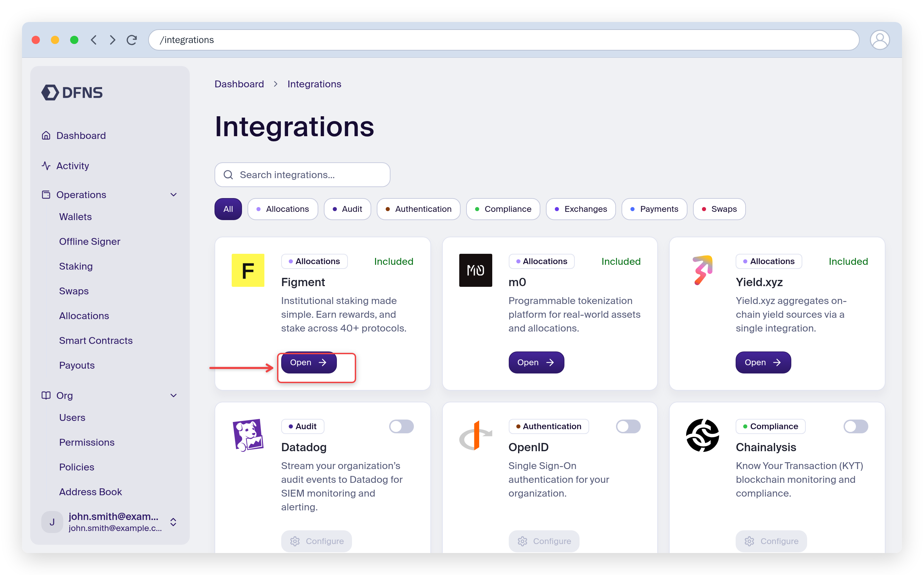Click the Integrations breadcrumb link
The image size is (924, 575).
[x=314, y=84]
